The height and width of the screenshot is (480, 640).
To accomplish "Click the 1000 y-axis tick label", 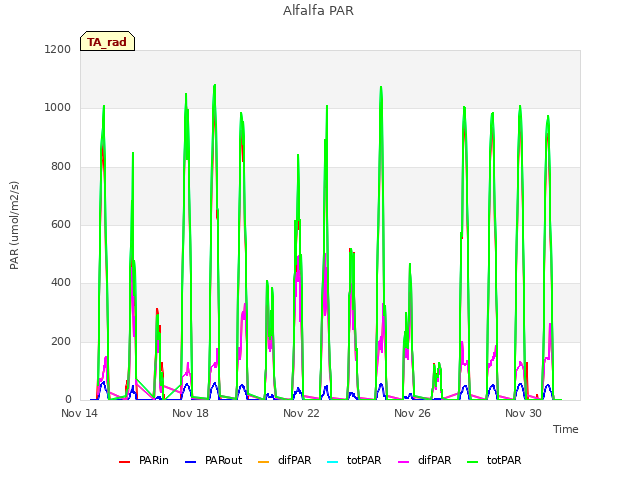I will 58,107.
